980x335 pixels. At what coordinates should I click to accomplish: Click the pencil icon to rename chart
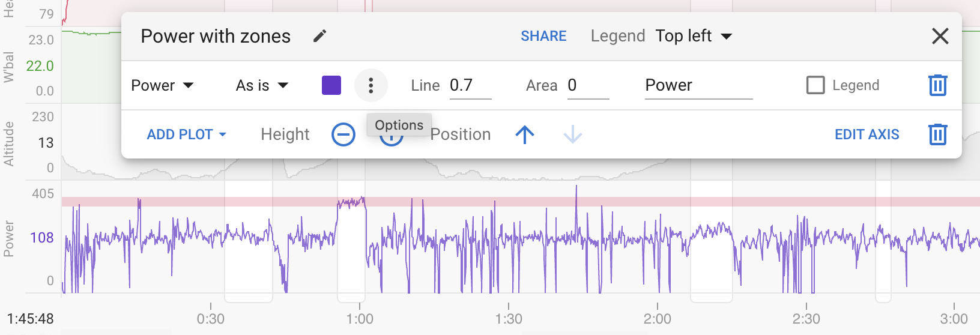pyautogui.click(x=320, y=36)
